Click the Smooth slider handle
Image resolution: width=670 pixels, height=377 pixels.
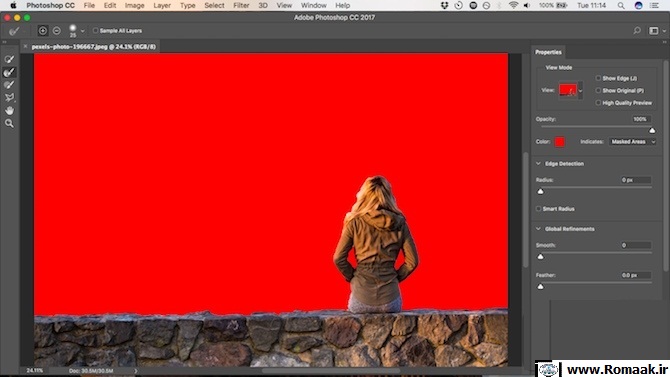point(541,256)
